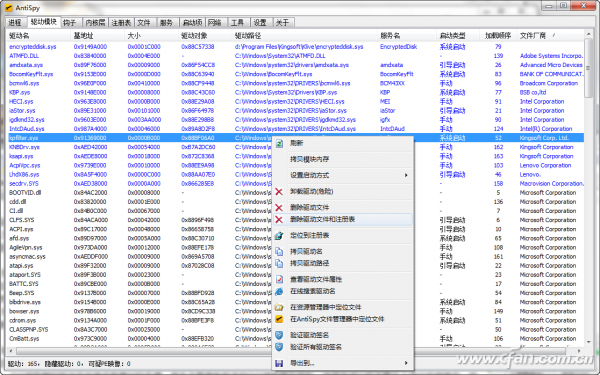The width and height of the screenshot is (600, 375).
Task: Choose 拷贝模块内存 from context menu
Action: 343,159
